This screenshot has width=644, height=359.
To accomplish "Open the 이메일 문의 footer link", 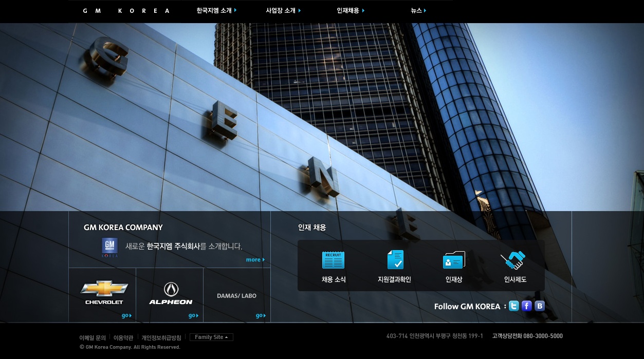I will [x=93, y=338].
